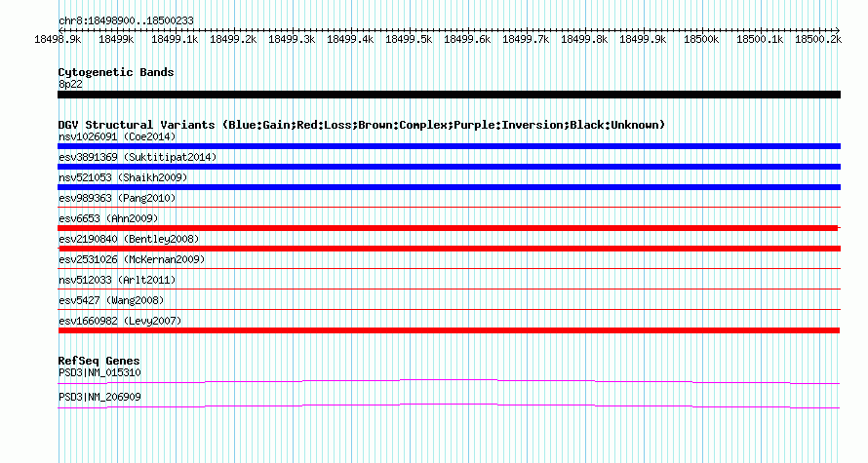Click the 18500k ruler tick label

(x=701, y=39)
